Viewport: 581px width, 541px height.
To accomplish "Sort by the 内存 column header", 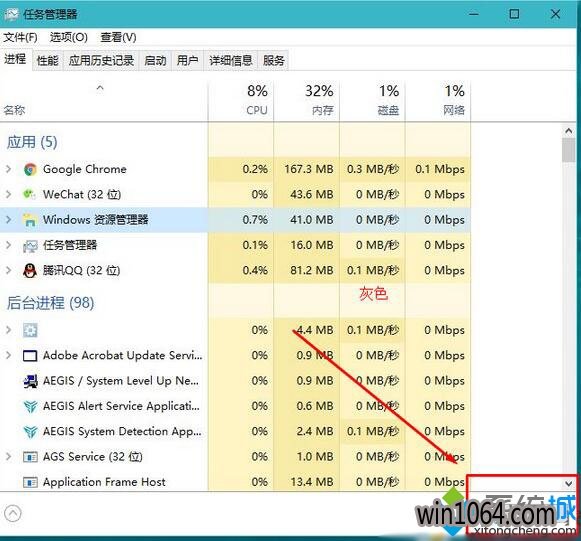I will coord(306,100).
